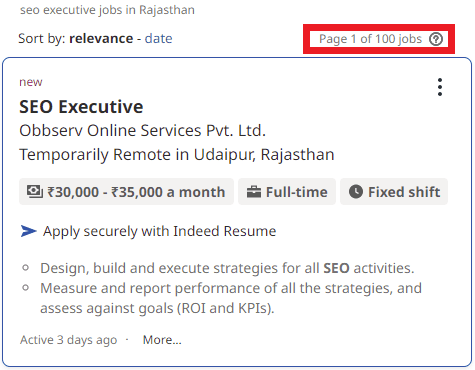Select relevance sort option
475x370 pixels.
point(101,39)
